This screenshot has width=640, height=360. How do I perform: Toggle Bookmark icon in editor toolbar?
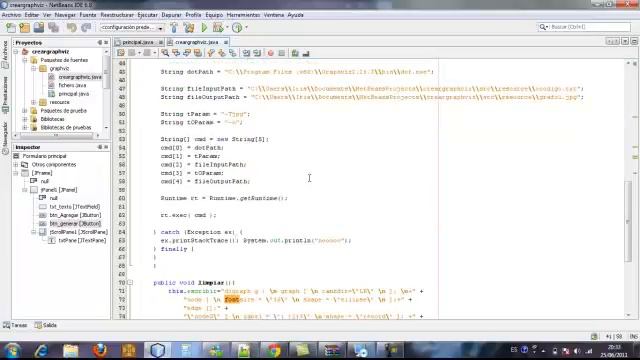[233, 53]
